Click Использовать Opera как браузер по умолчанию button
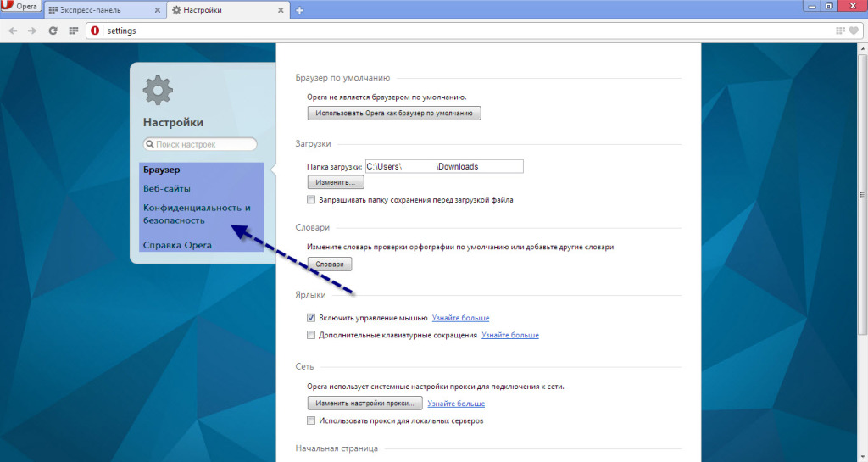This screenshot has width=868, height=462. [394, 113]
